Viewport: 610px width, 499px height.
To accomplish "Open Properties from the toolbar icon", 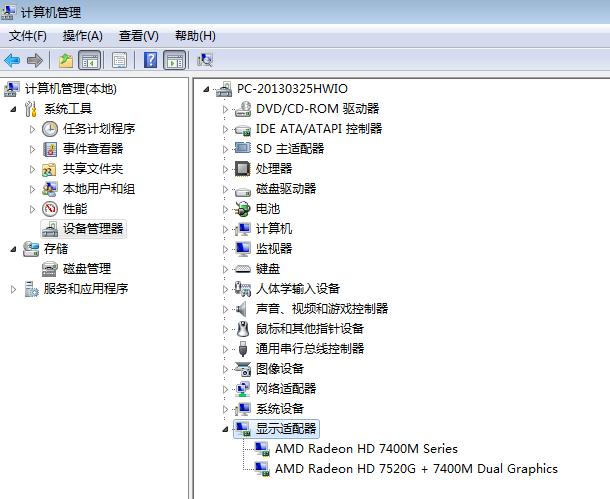I will click(119, 60).
